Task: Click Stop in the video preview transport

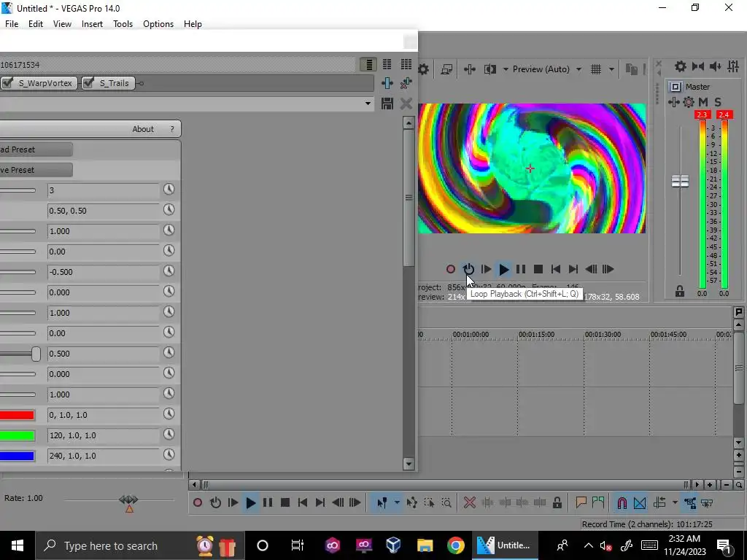Action: (x=538, y=270)
